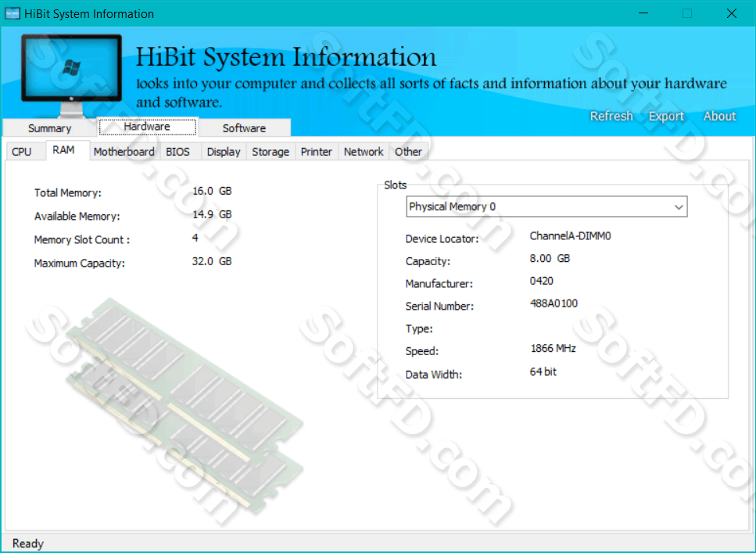Click the Memory Slot Count label
756x553 pixels.
click(82, 240)
